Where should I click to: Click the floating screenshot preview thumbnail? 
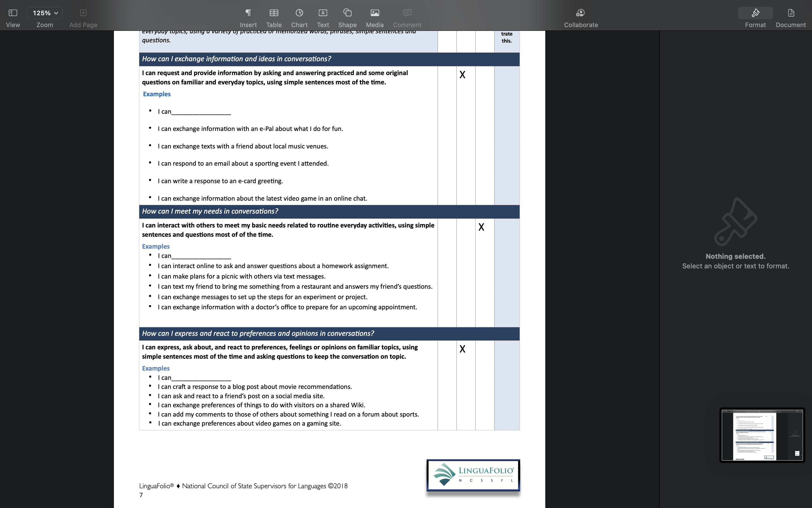click(x=762, y=435)
